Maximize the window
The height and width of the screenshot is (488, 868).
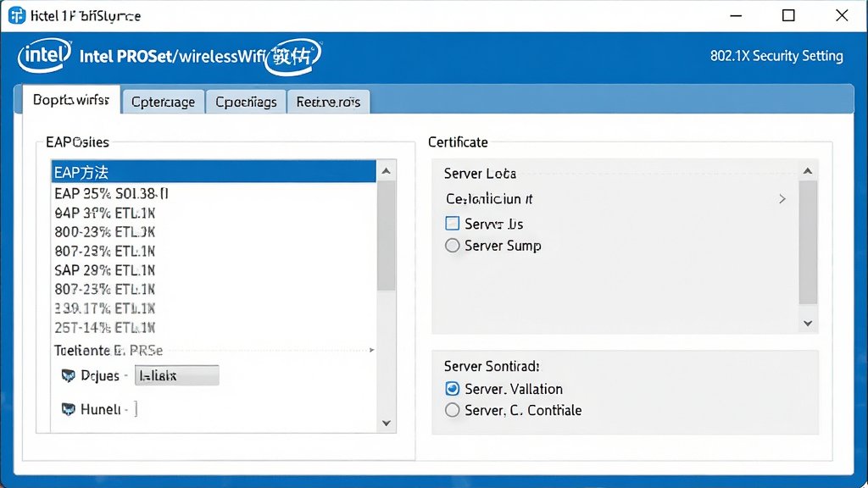788,15
